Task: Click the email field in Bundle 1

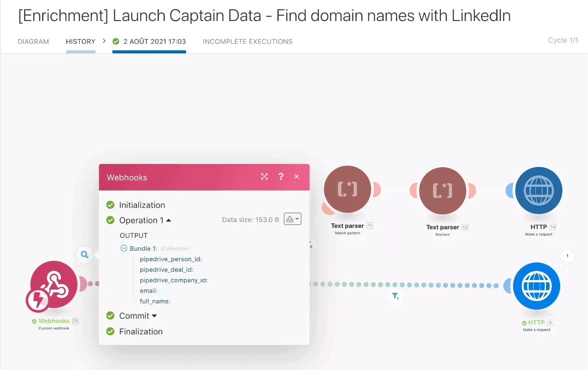Action: click(x=148, y=291)
